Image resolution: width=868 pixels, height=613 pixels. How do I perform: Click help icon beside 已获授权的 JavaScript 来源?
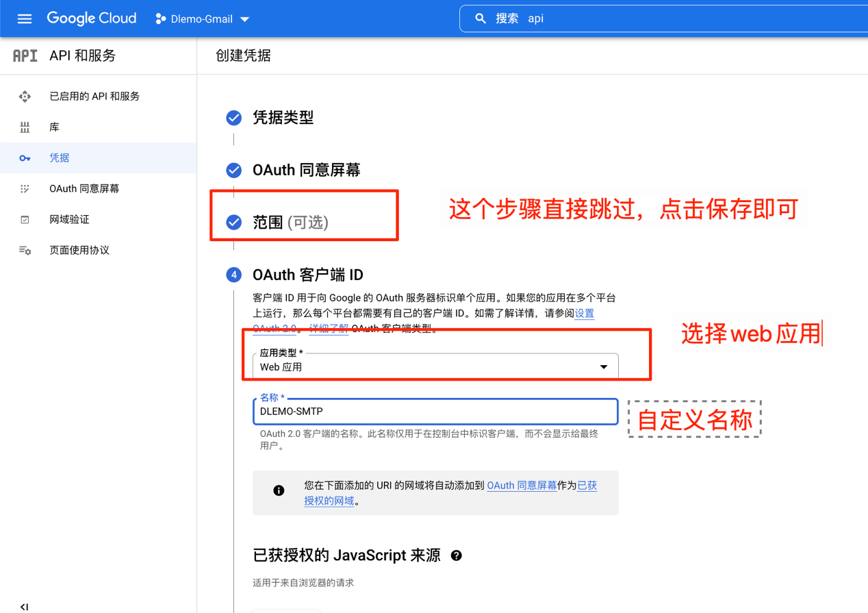click(457, 555)
